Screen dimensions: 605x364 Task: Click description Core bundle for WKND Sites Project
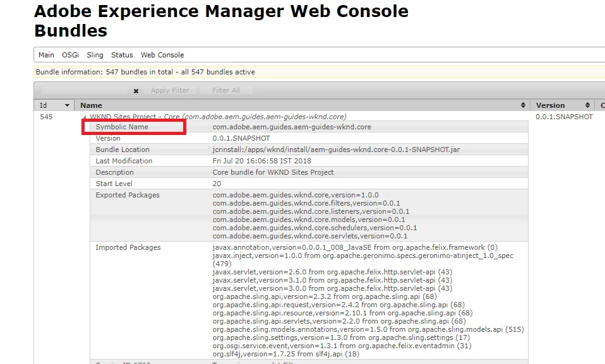(x=273, y=172)
